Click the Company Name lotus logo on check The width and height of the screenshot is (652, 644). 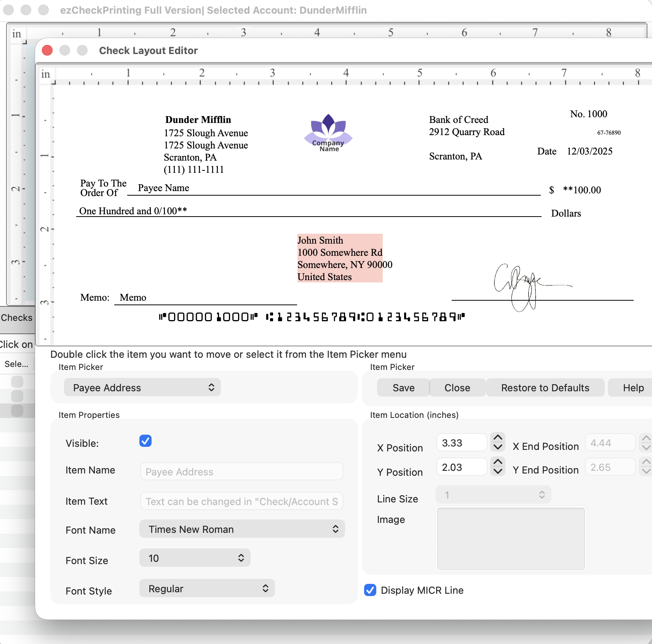coord(328,133)
